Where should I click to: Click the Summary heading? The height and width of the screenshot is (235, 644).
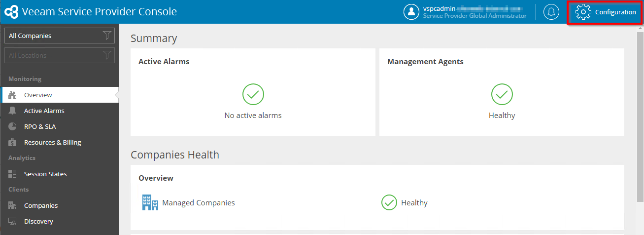coord(154,38)
